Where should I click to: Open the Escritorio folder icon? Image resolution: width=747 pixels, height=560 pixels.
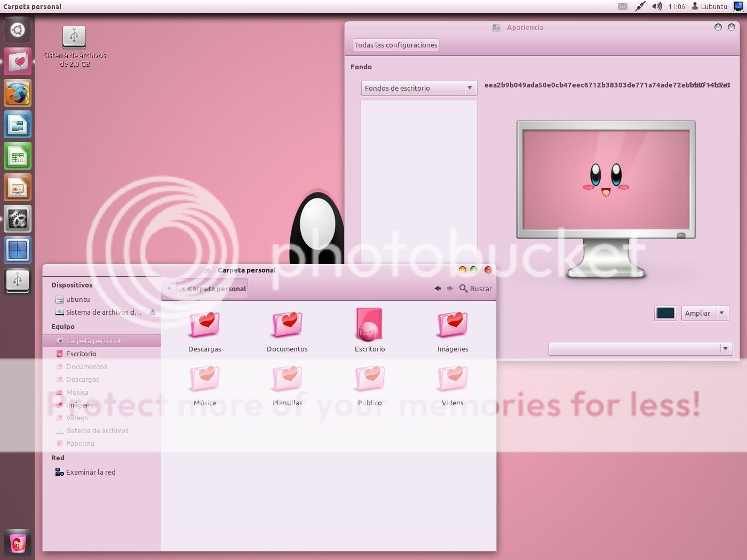[369, 324]
